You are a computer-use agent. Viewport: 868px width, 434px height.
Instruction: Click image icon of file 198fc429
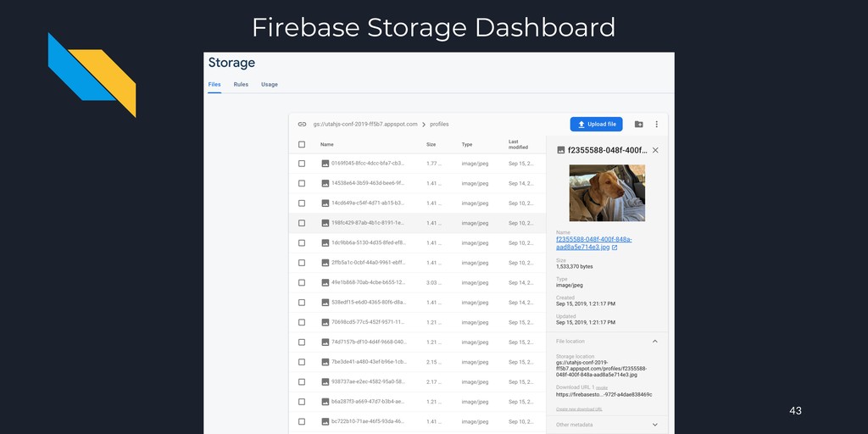click(x=325, y=223)
